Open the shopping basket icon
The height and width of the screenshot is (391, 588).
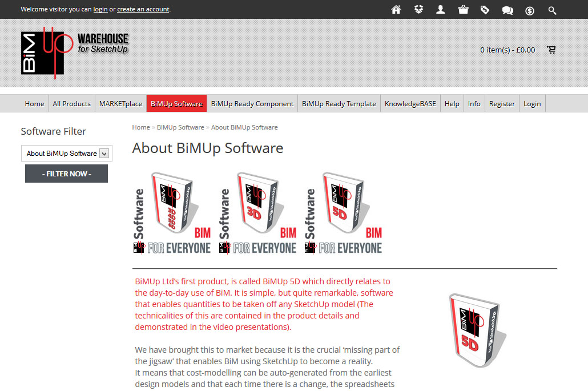(463, 9)
